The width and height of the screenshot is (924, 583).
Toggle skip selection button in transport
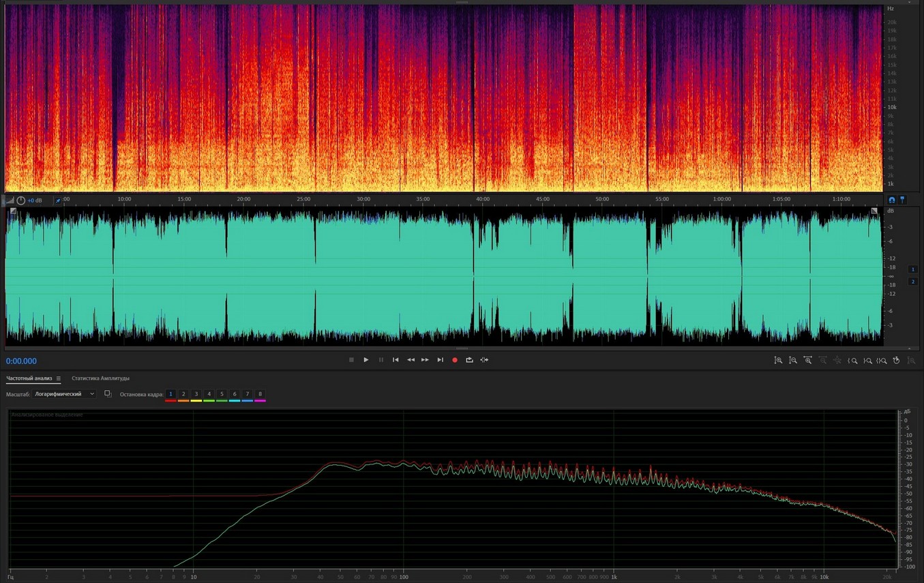(x=484, y=360)
